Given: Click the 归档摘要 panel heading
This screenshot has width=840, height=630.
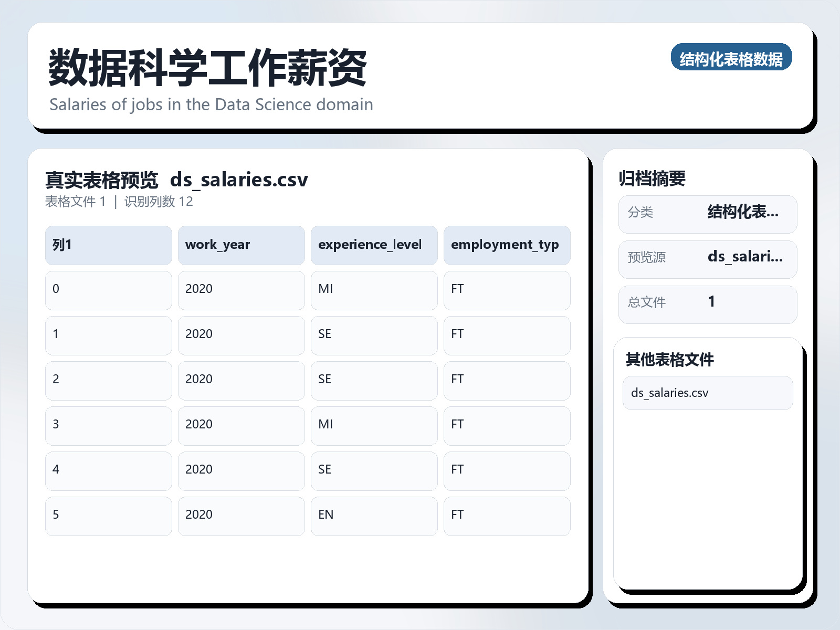Looking at the screenshot, I should click(654, 178).
